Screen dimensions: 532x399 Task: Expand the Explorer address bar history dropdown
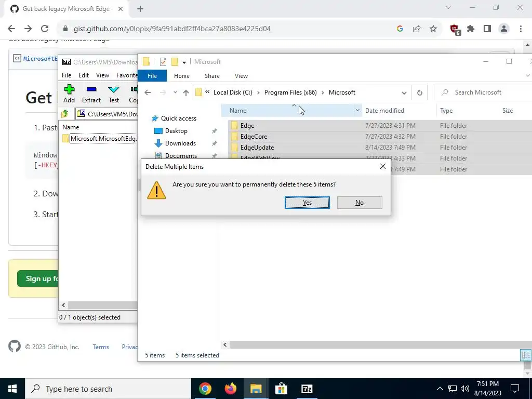[x=404, y=92]
